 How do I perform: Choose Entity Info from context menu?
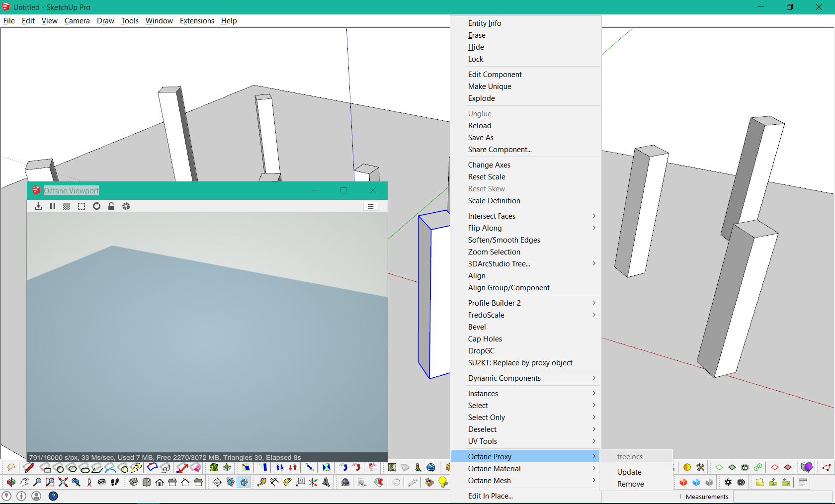click(526, 23)
